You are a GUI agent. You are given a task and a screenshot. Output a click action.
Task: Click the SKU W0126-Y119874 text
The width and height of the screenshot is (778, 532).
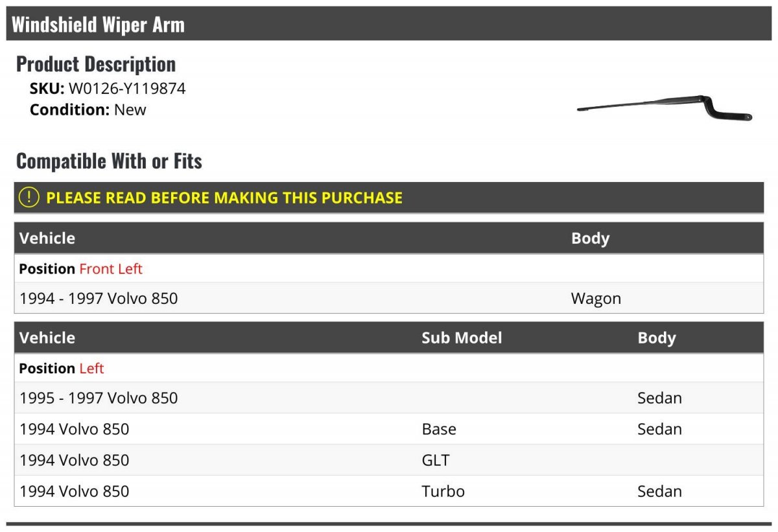[x=108, y=89]
